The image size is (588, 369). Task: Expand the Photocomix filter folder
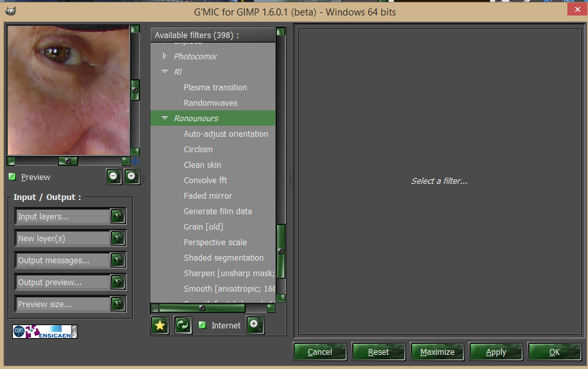pyautogui.click(x=164, y=56)
